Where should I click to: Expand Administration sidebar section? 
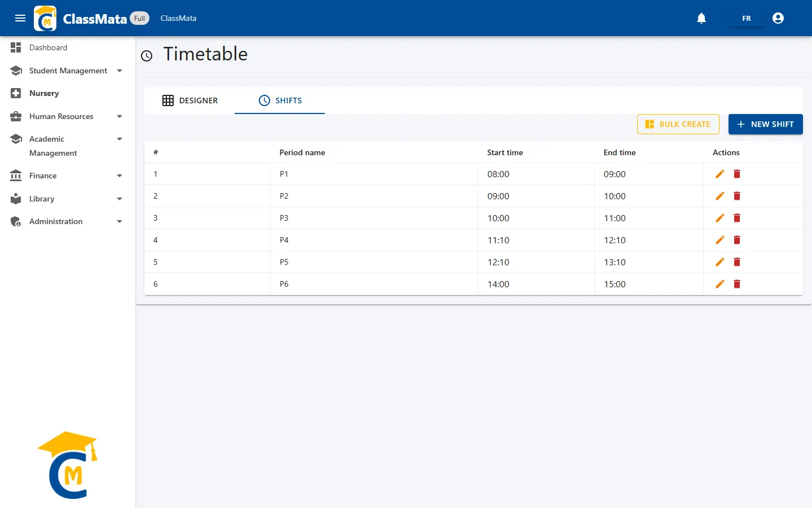pyautogui.click(x=68, y=221)
